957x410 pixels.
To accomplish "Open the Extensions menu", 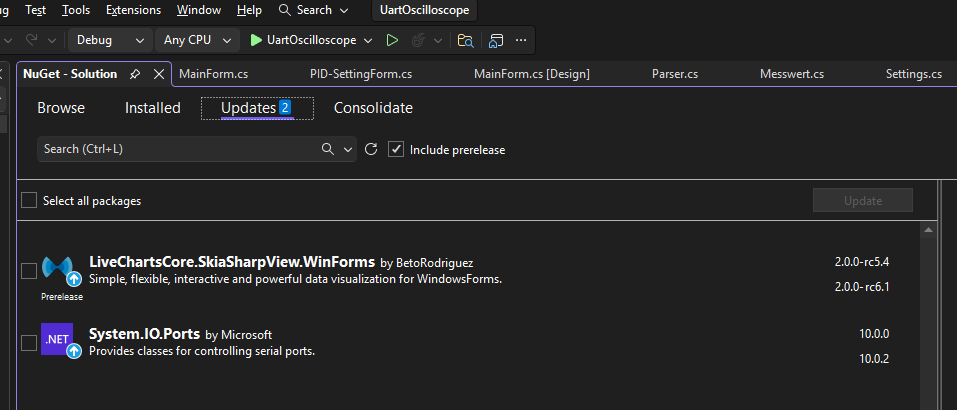I will click(x=134, y=10).
